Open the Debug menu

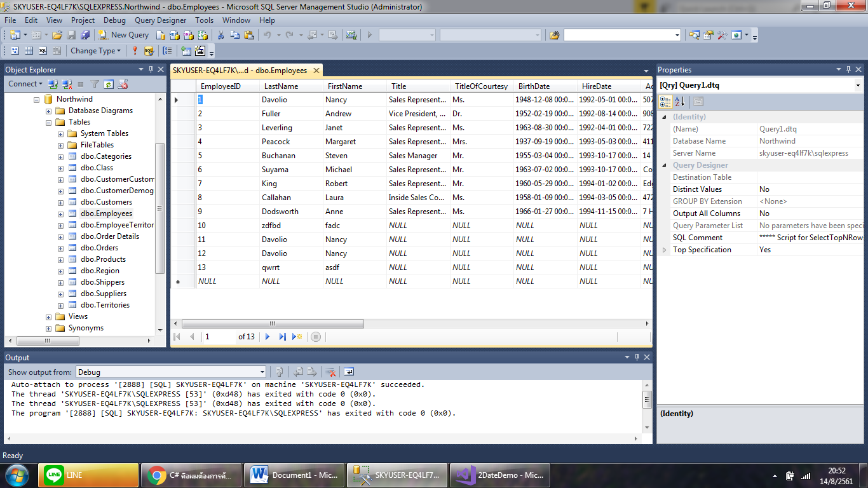tap(114, 20)
